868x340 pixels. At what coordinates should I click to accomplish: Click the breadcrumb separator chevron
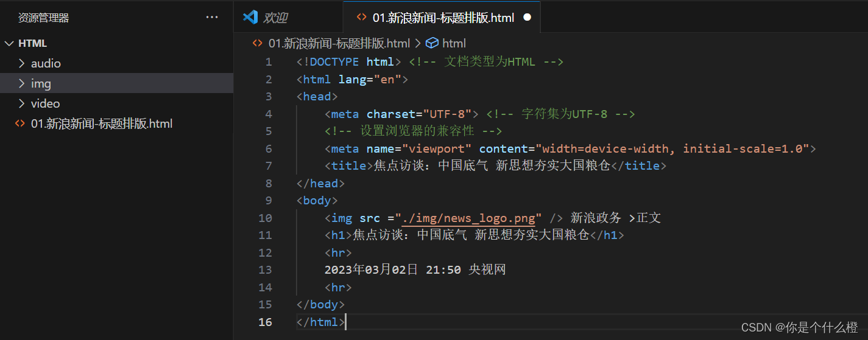point(417,43)
